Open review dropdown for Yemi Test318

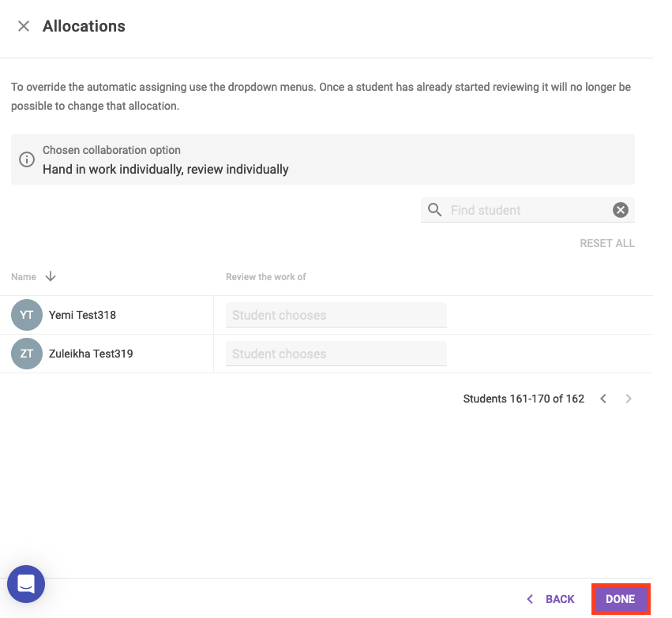click(336, 315)
